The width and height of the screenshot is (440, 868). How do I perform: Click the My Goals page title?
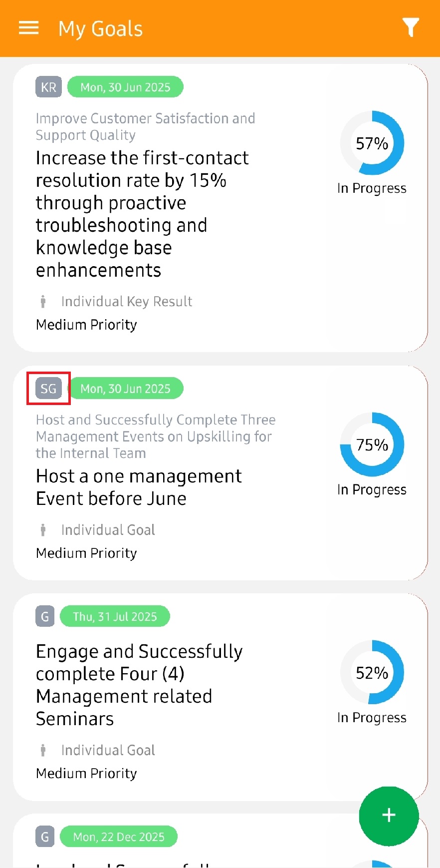point(100,29)
